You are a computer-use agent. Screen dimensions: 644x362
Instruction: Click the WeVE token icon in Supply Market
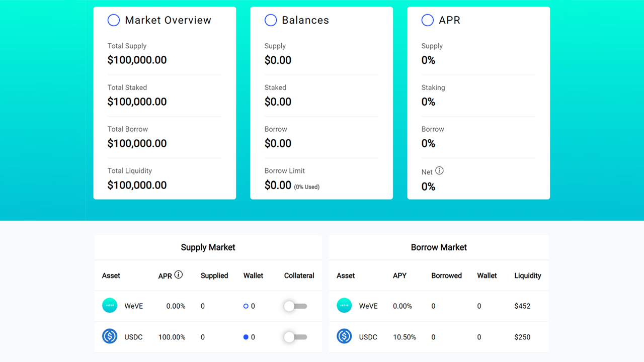[110, 306]
